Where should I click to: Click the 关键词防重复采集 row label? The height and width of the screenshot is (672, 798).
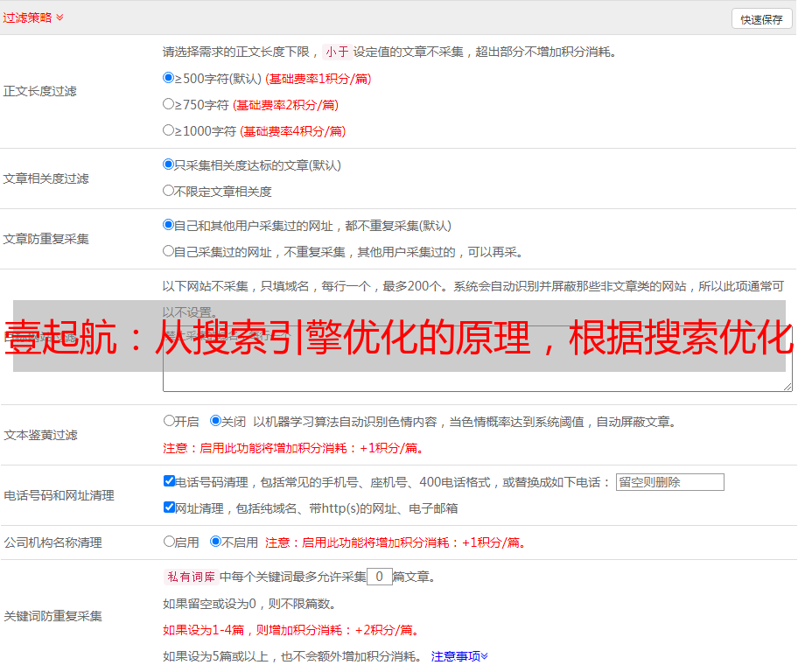coord(52,617)
